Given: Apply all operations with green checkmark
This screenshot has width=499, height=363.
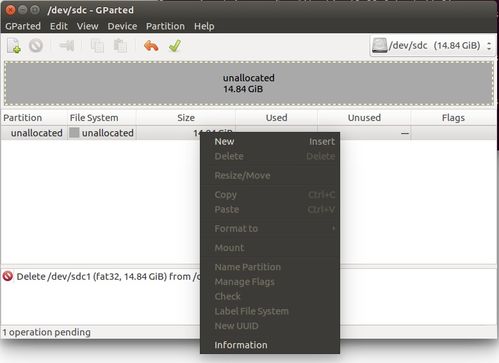Looking at the screenshot, I should click(x=175, y=46).
